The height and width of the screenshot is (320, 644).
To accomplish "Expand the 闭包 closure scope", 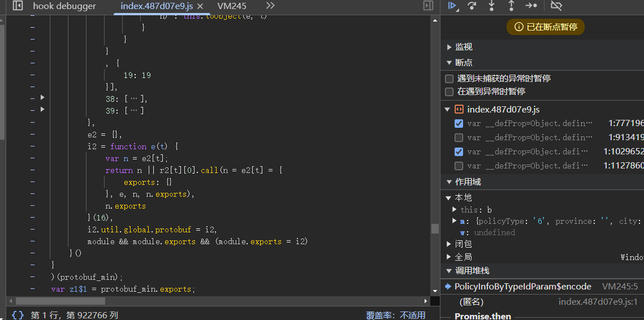I will click(x=449, y=244).
